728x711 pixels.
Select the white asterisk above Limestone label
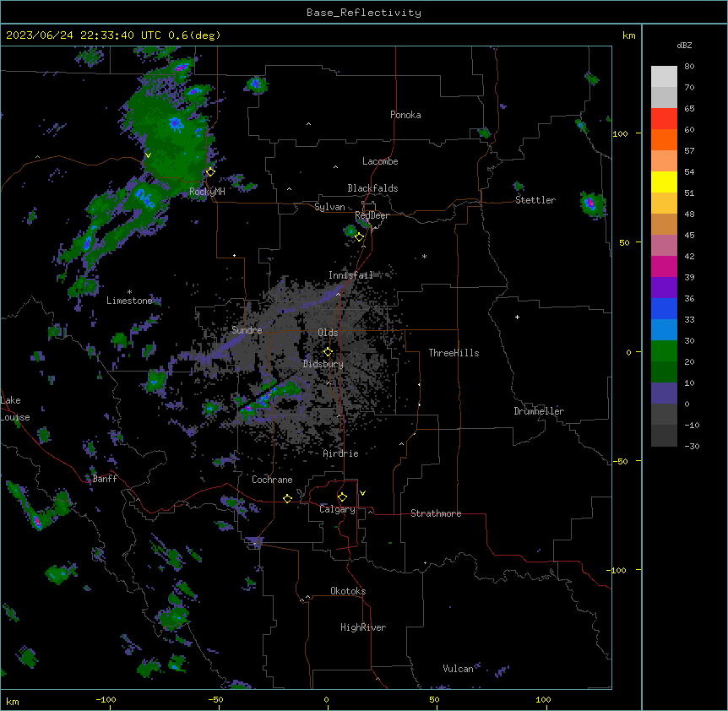(x=129, y=292)
